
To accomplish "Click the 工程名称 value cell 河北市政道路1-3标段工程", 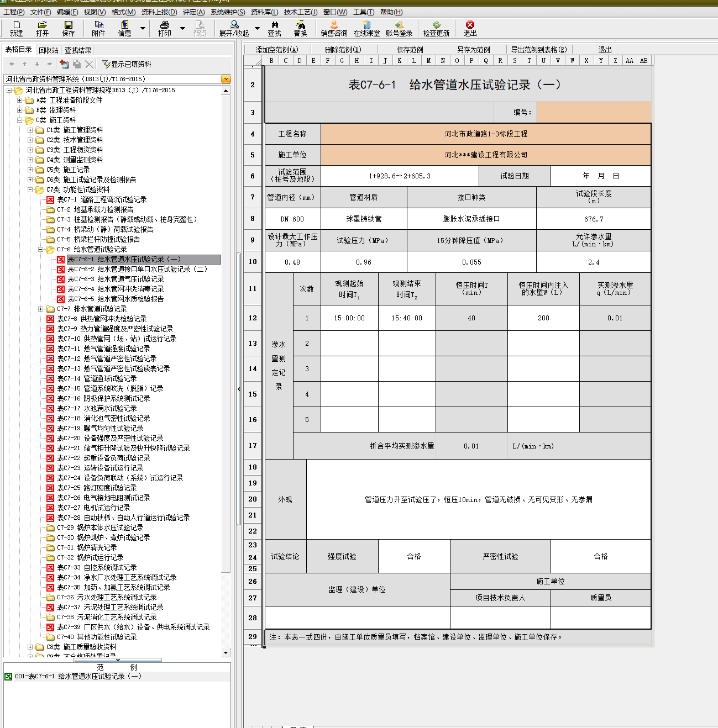I will click(x=486, y=134).
